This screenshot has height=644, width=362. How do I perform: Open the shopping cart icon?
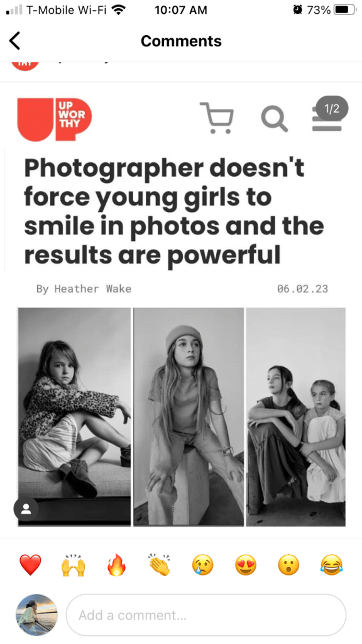[x=217, y=118]
